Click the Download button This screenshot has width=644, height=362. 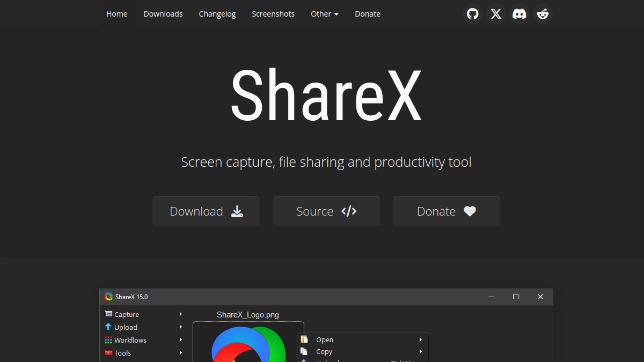point(206,211)
